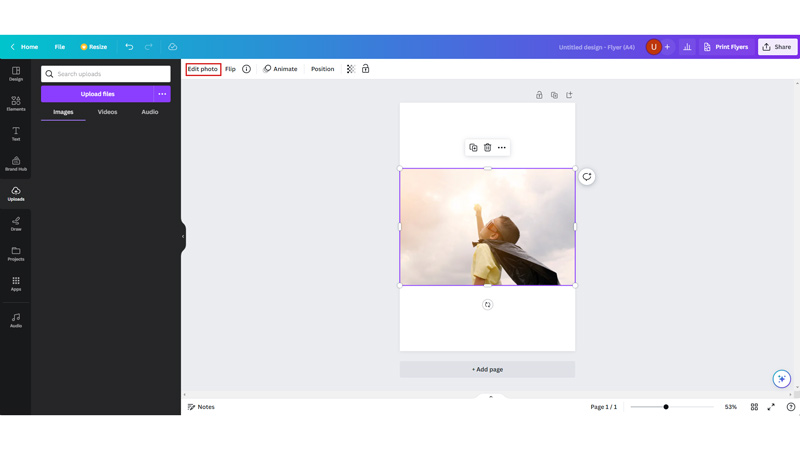This screenshot has width=800, height=450.
Task: Open the Position panel
Action: point(322,69)
